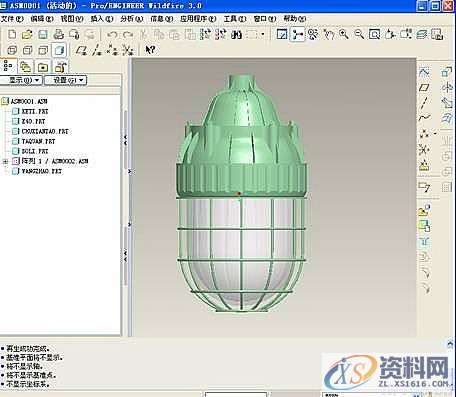Open the datum point tool flyout arrow

point(435,134)
